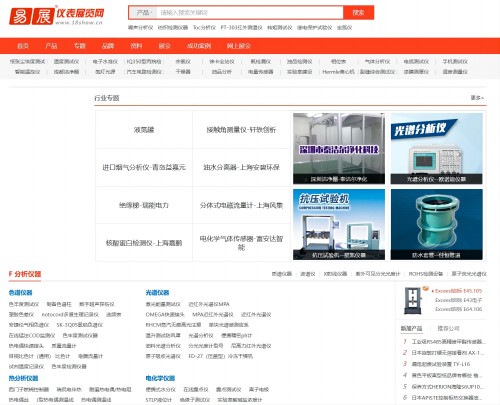Viewport: 500px width, 405px height.
Task: Click the PT-303红外测温仪 hot keyword
Action: pyautogui.click(x=241, y=28)
